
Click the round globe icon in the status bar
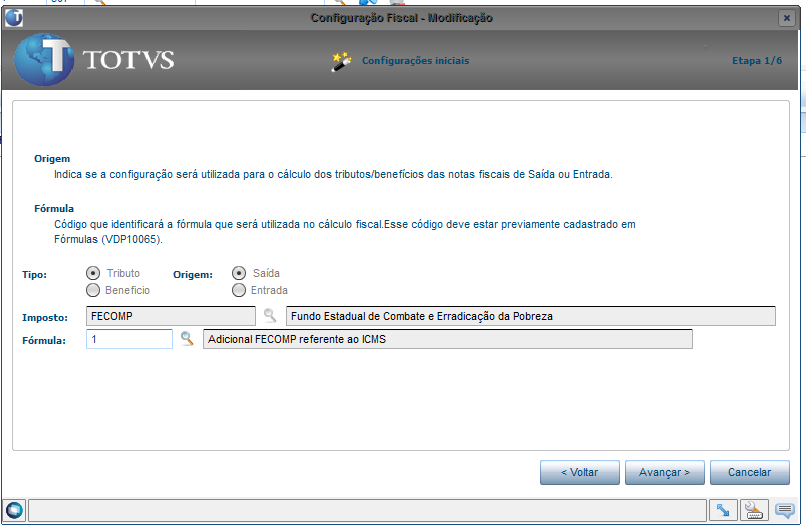(14, 510)
